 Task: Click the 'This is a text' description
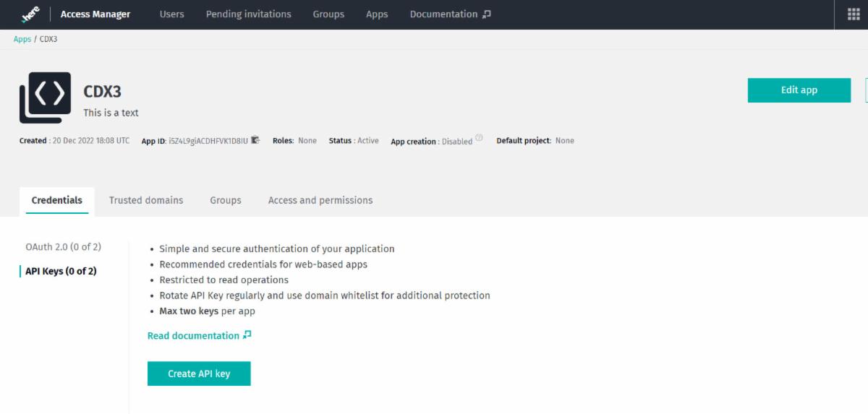click(x=111, y=113)
